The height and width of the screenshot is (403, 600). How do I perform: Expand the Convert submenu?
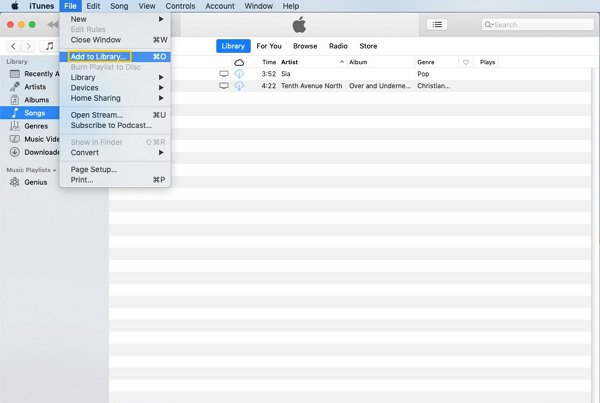tap(115, 152)
